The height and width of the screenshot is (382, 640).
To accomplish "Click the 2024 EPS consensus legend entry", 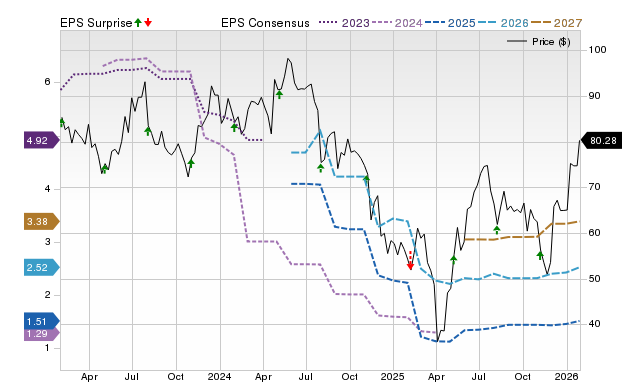I will [x=397, y=23].
